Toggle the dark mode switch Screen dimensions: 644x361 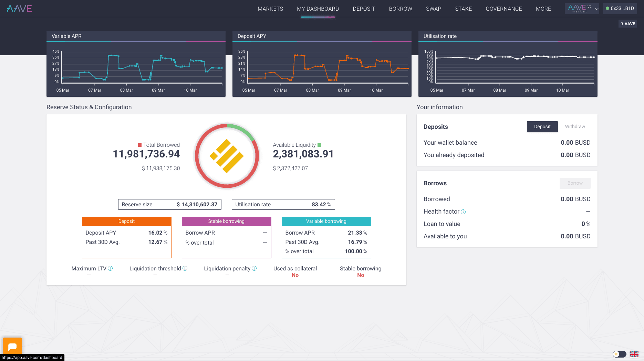(x=619, y=354)
